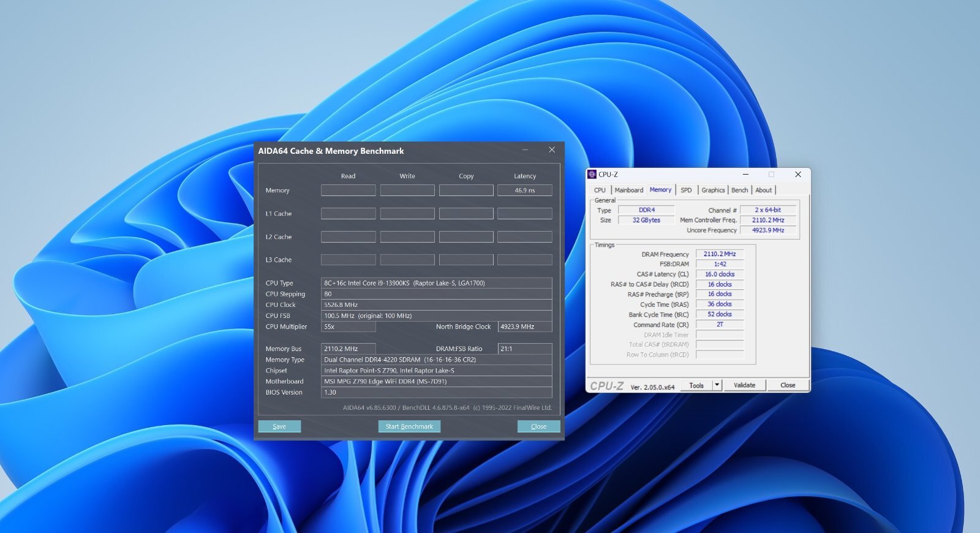Viewport: 980px width, 533px height.
Task: Click AIDA64 Memory Bus 2110.2 MHz value
Action: [x=349, y=349]
